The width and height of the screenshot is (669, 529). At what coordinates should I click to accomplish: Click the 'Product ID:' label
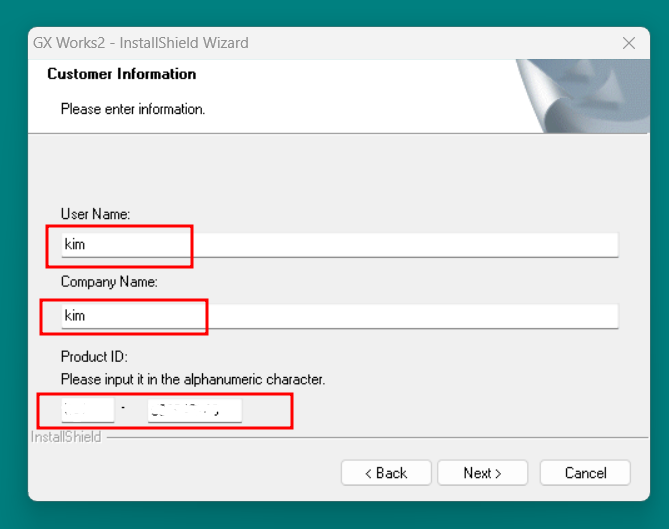click(x=94, y=357)
